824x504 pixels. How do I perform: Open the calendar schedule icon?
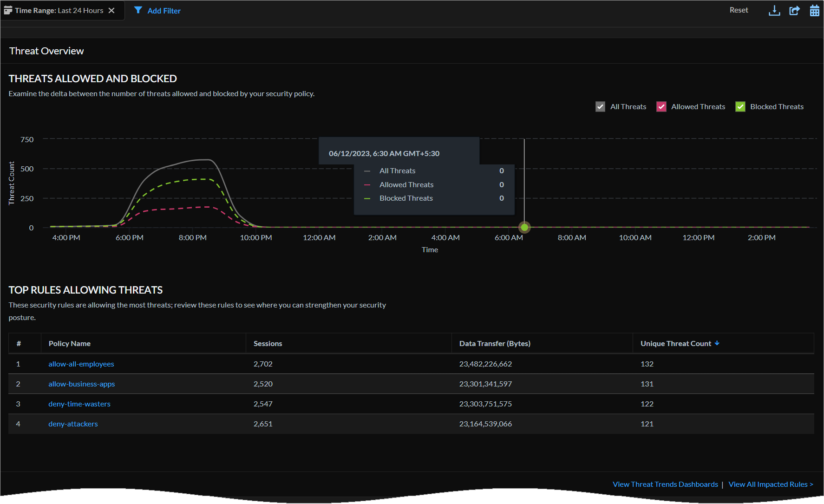[814, 11]
